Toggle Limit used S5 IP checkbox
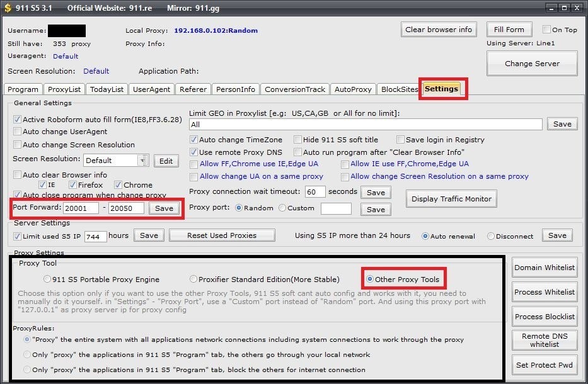The width and height of the screenshot is (588, 384). tap(17, 237)
